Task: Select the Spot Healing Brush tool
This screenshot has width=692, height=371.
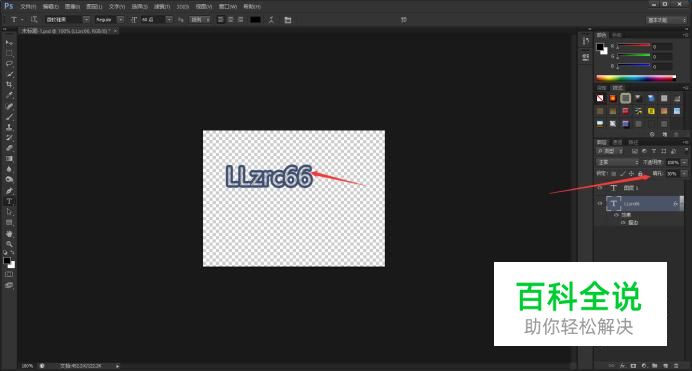Action: (9, 106)
